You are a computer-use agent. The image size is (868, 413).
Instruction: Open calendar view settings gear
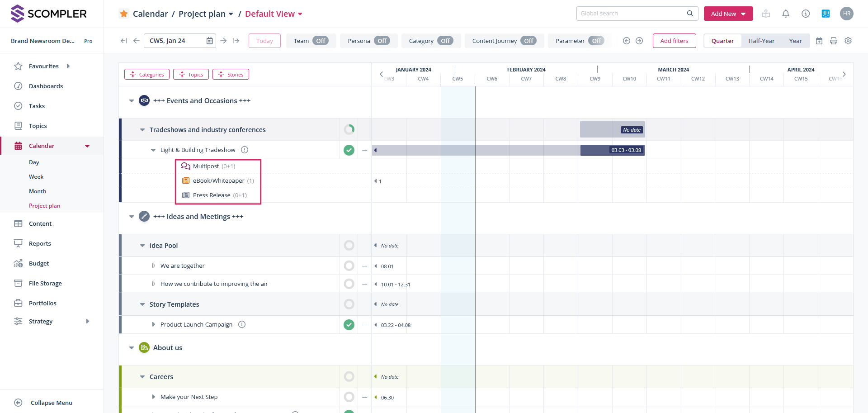(848, 41)
